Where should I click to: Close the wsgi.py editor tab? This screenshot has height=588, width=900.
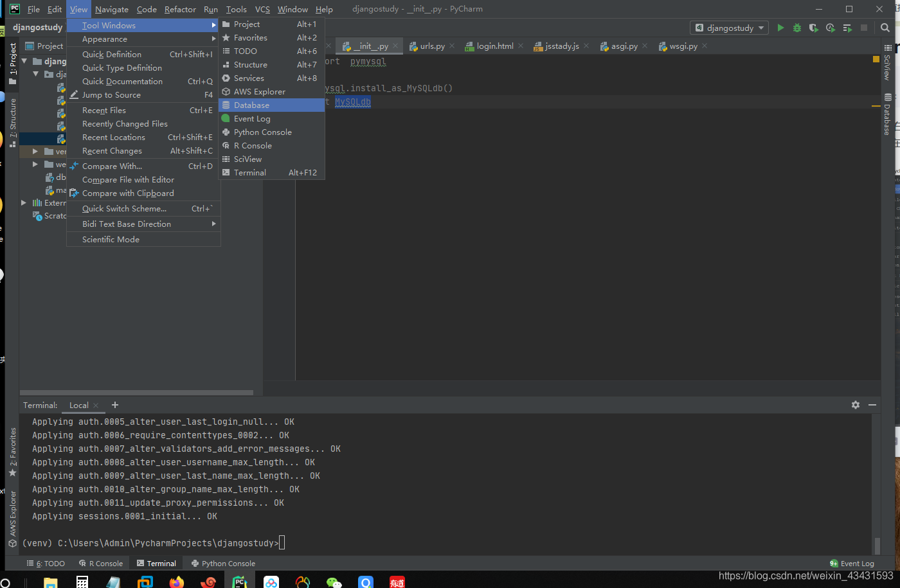tap(705, 46)
